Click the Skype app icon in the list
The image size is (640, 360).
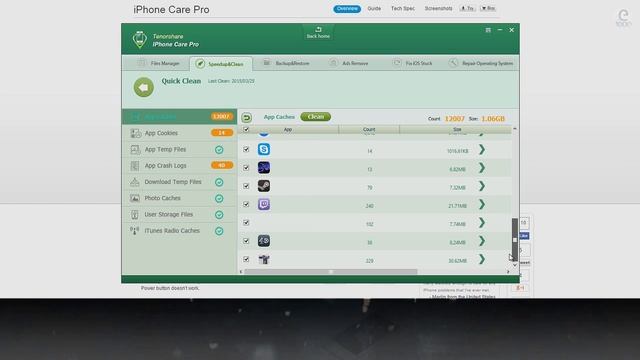point(264,149)
